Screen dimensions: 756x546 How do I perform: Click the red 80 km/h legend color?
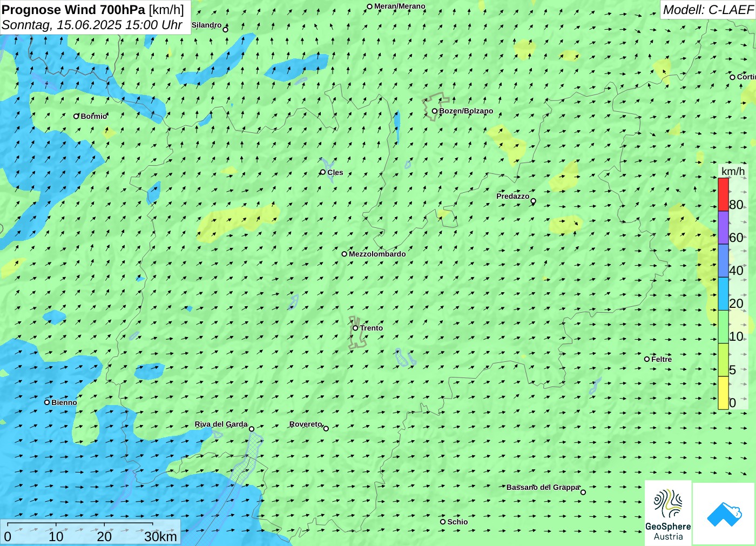(723, 194)
